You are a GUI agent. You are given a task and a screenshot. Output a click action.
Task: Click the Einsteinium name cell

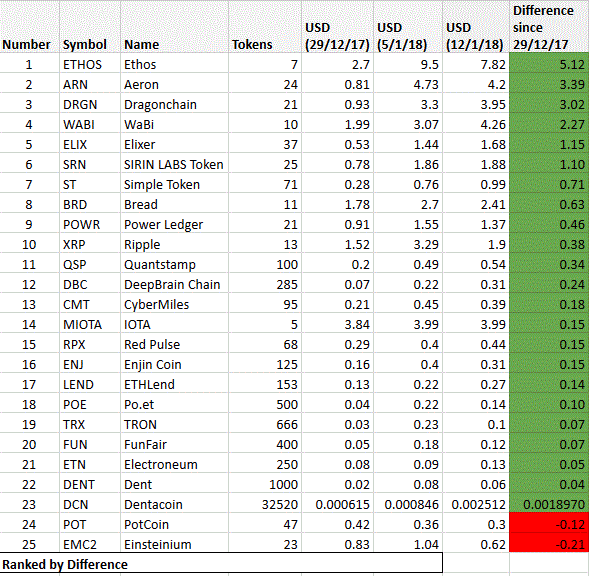(x=174, y=544)
